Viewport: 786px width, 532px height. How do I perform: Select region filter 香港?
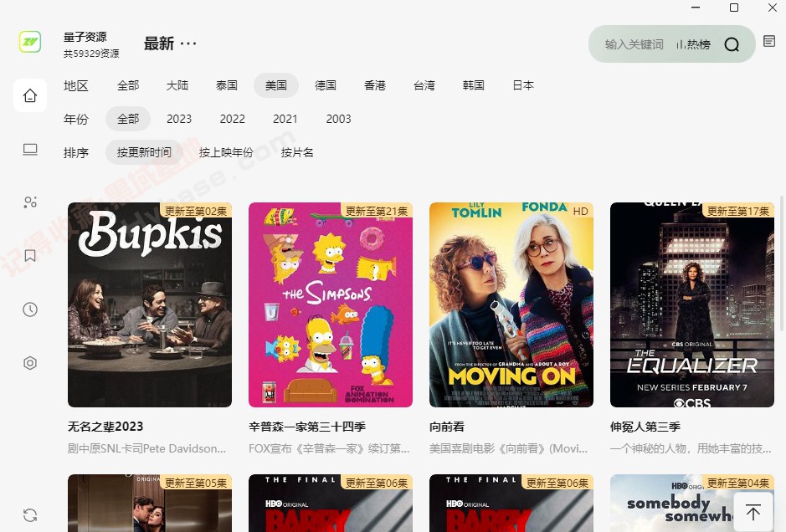[375, 85]
